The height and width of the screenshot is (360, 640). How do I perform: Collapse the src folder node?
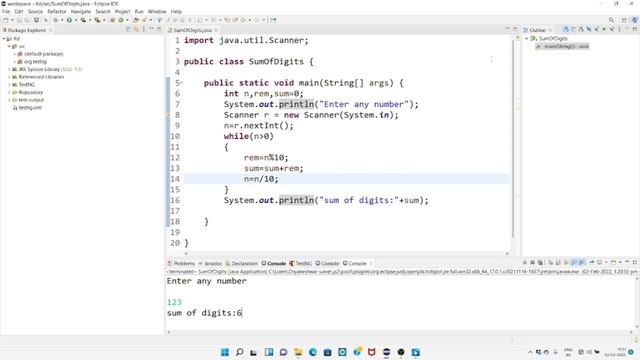pyautogui.click(x=9, y=47)
